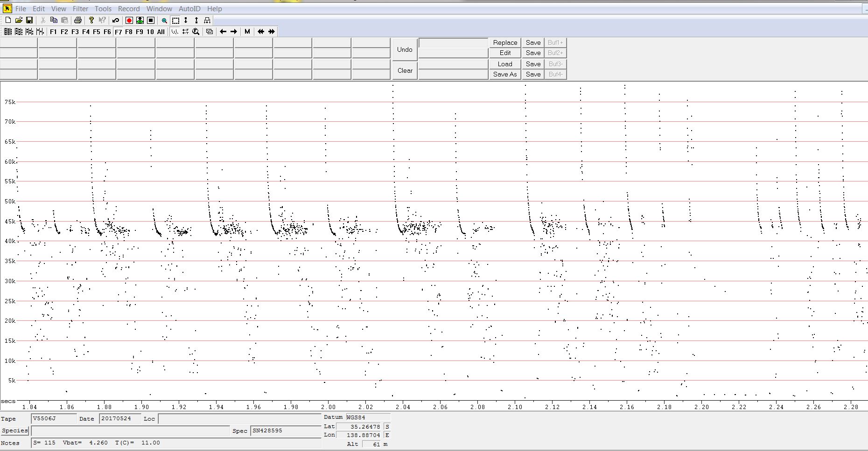Screen dimensions: 868x451
Task: Click Save button next to Buf1+
Action: tap(533, 42)
